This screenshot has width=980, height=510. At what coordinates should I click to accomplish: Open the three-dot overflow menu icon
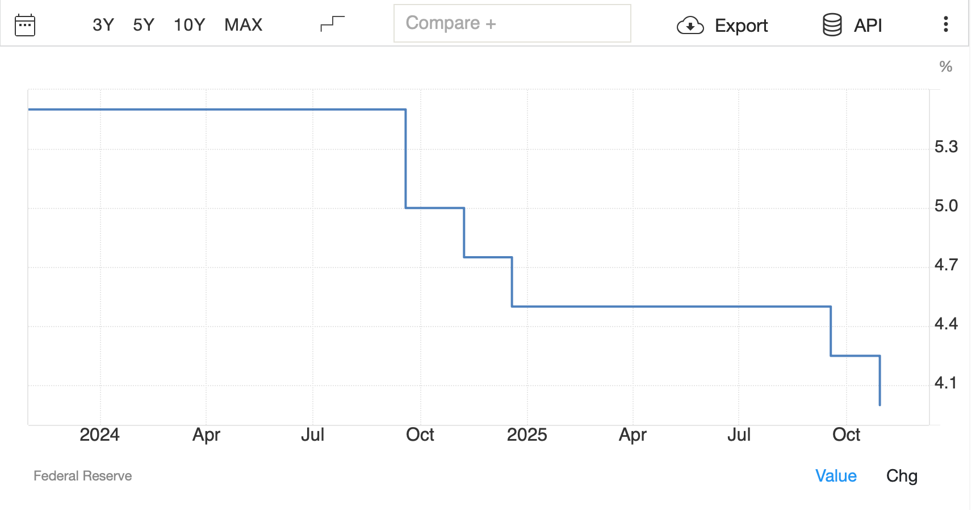click(945, 24)
